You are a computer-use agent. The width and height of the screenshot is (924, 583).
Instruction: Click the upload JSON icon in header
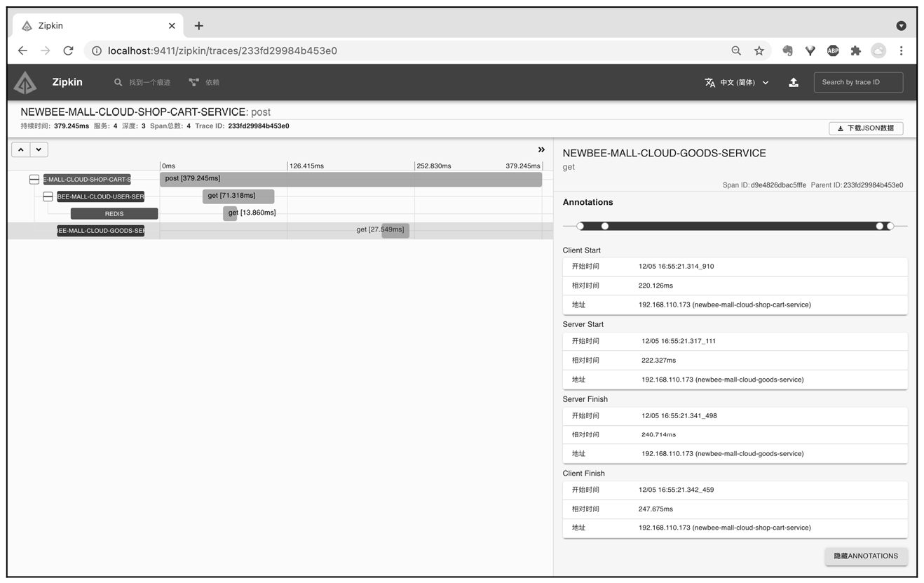point(794,82)
